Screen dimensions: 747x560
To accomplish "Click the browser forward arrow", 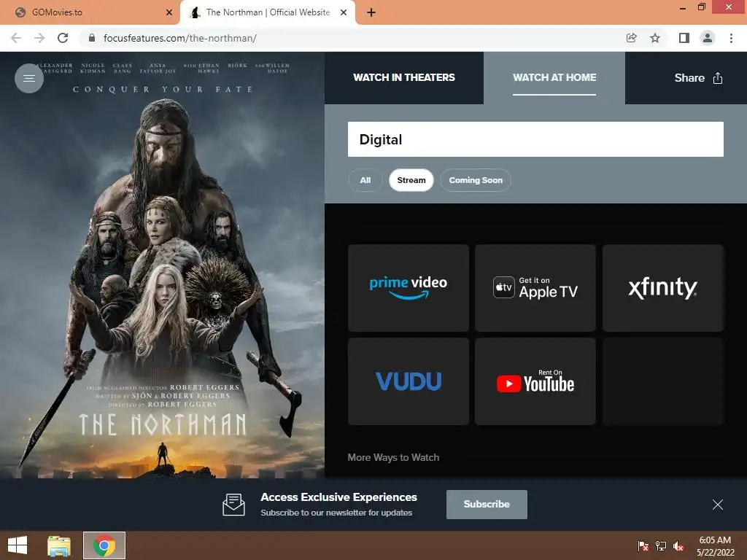I will click(39, 38).
